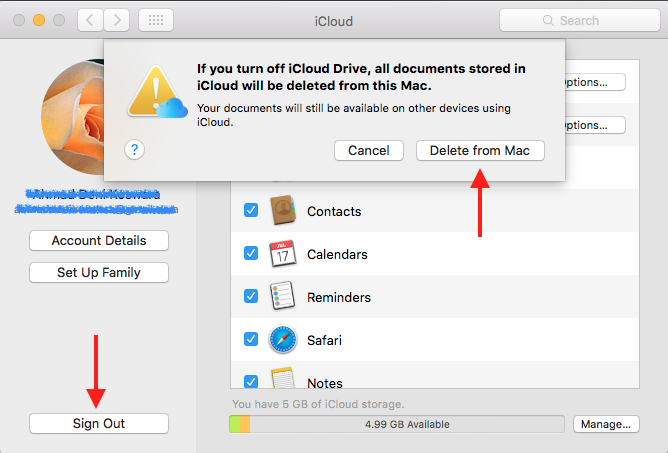Click the Notes app icon
The image size is (668, 453).
pyautogui.click(x=283, y=380)
